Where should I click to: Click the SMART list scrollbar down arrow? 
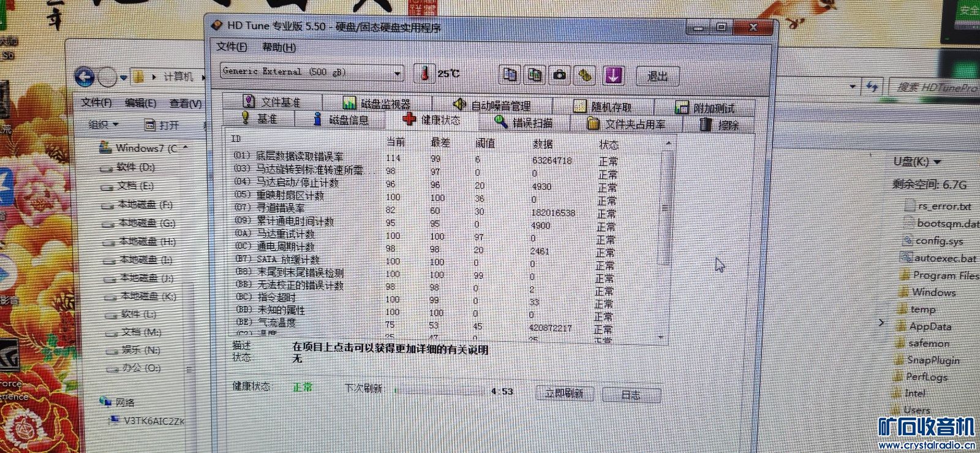661,337
